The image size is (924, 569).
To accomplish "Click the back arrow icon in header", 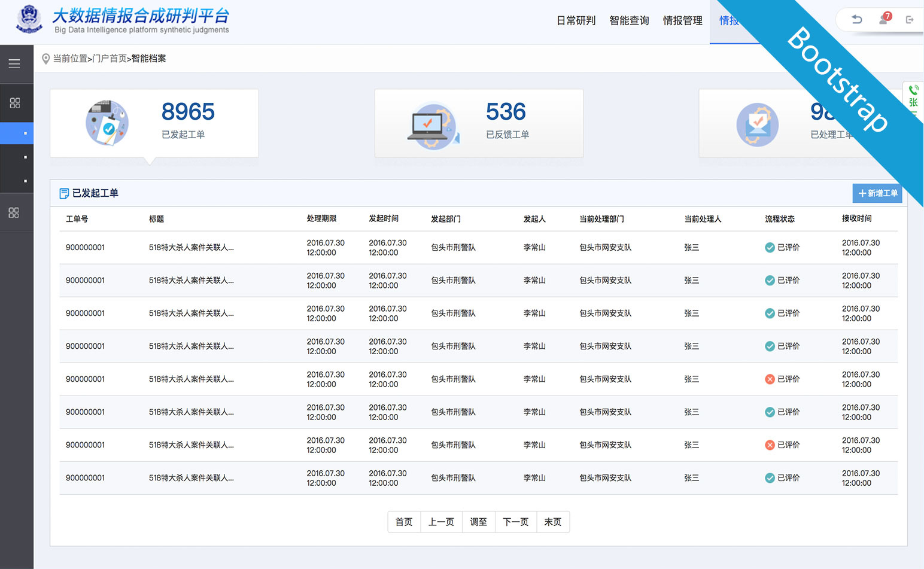I will tap(857, 19).
